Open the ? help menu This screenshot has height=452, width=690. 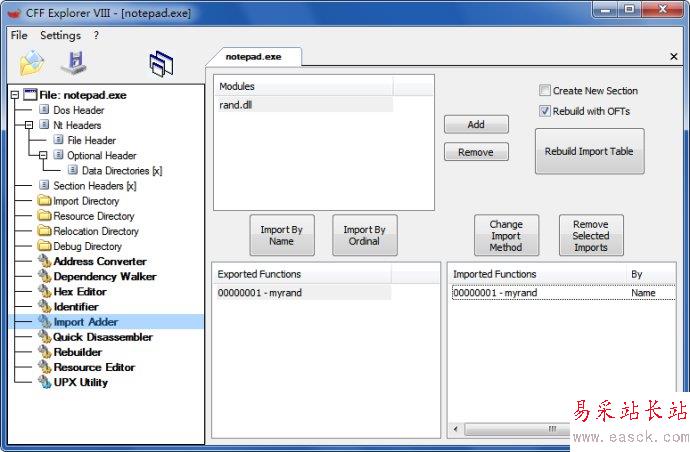click(96, 35)
